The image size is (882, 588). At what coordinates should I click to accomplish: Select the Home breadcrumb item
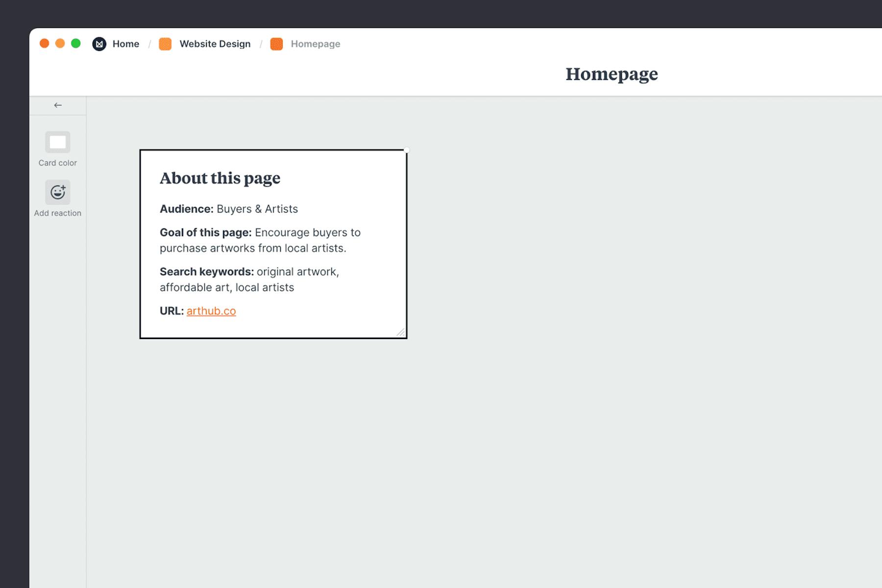tap(125, 44)
